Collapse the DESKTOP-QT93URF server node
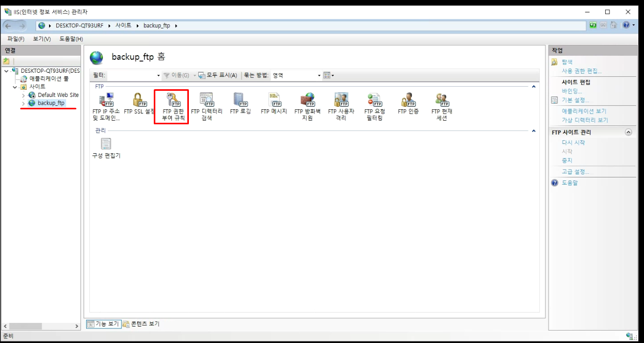Screen dimensions: 644x343 tap(6, 71)
